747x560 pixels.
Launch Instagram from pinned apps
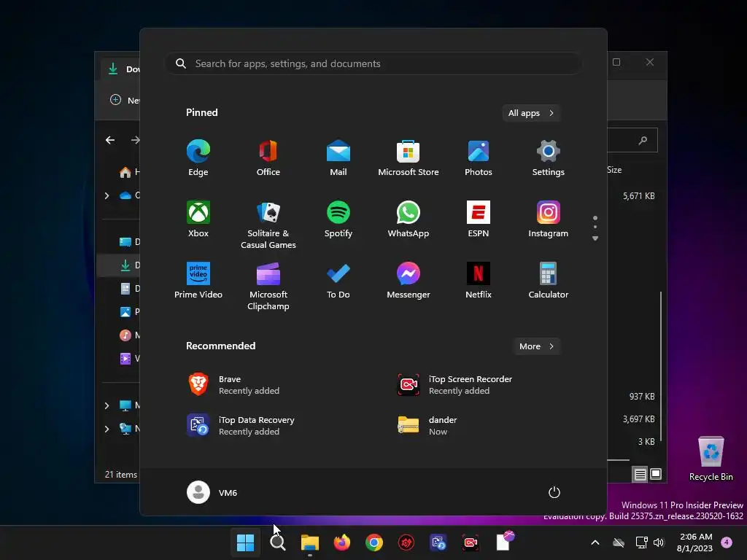[x=549, y=219]
